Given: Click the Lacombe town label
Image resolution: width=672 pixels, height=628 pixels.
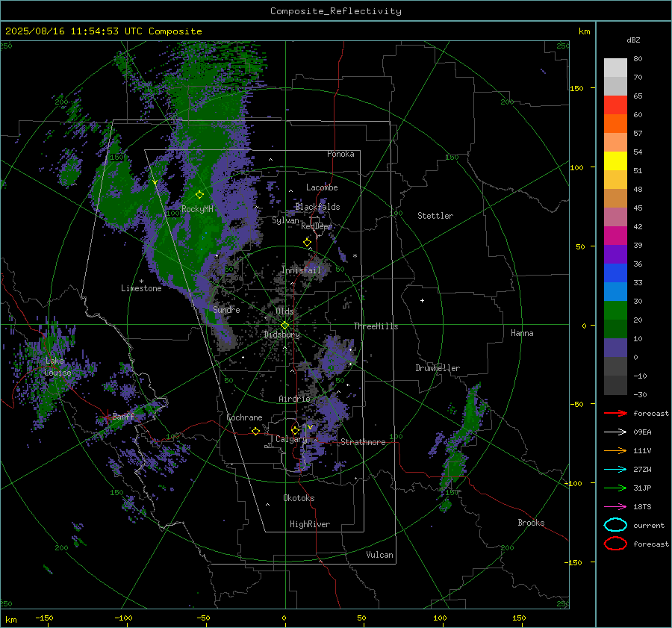Looking at the screenshot, I should 322,187.
